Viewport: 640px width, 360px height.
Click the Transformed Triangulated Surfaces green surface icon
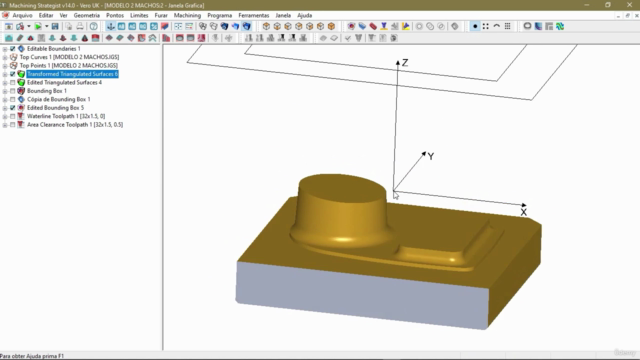tap(21, 74)
